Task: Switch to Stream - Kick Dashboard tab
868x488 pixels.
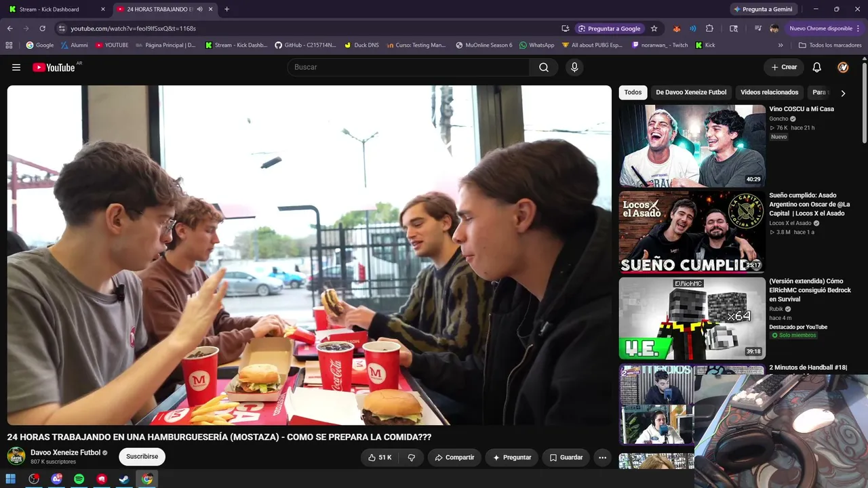Action: [57, 9]
